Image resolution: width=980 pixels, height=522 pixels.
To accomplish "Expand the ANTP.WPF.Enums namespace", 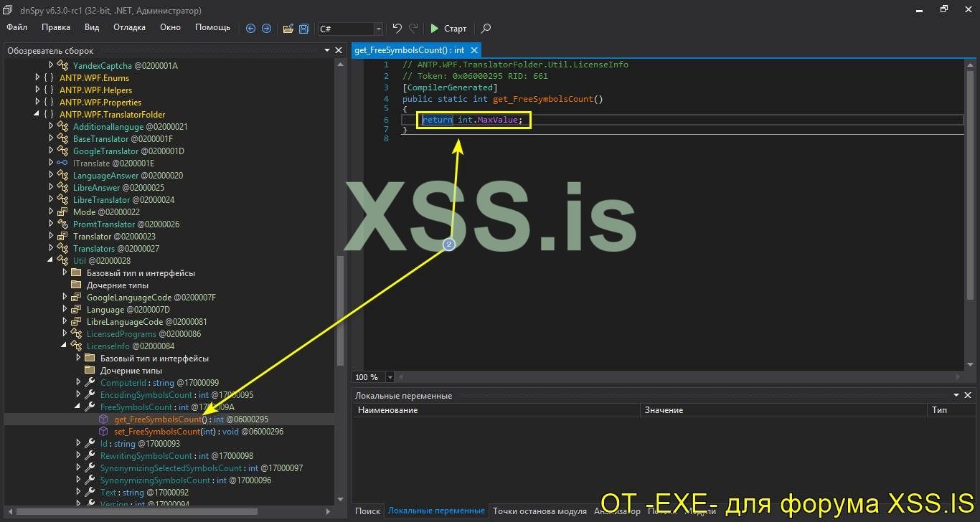I will (x=38, y=78).
